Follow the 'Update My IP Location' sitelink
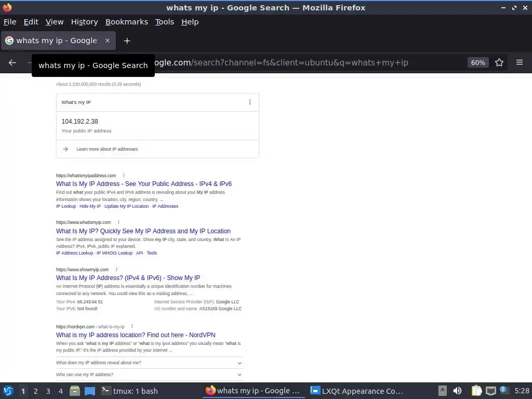 [127, 206]
